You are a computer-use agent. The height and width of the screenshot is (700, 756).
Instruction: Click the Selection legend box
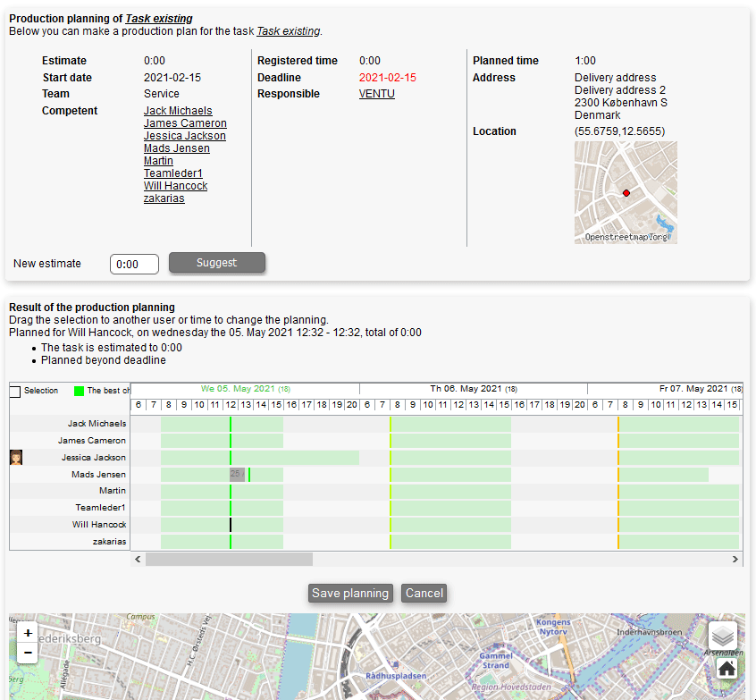pos(15,392)
